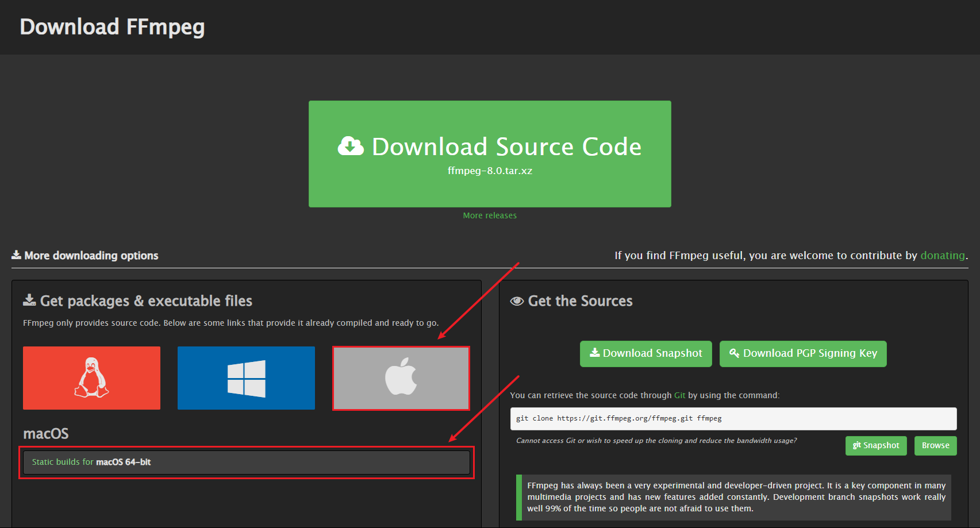
Task: Click the cloud download icon
Action: [351, 147]
